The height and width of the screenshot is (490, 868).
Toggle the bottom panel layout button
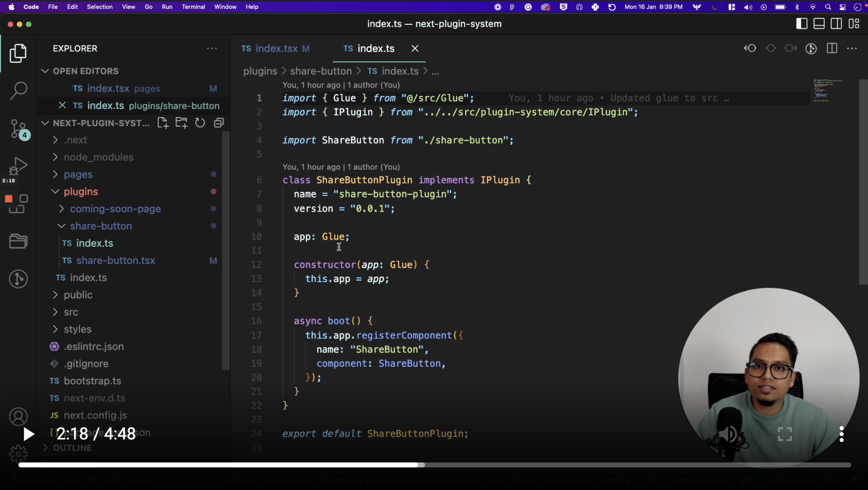tap(819, 24)
